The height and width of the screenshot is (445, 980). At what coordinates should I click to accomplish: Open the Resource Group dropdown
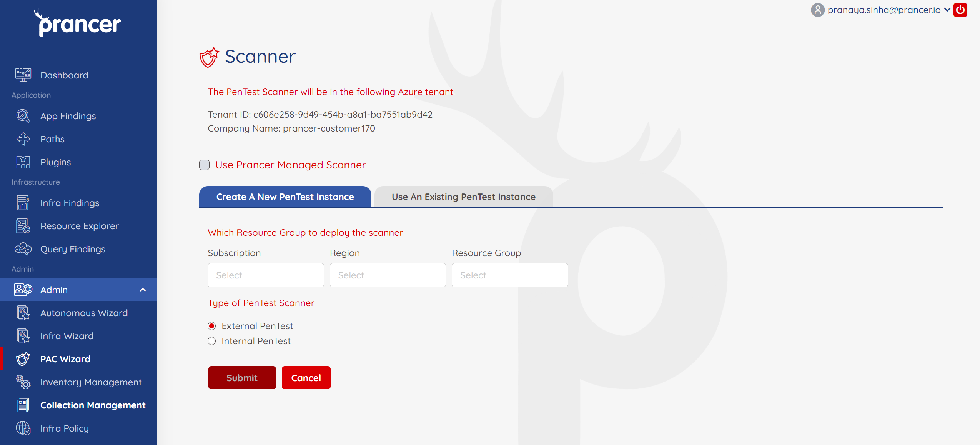[510, 275]
